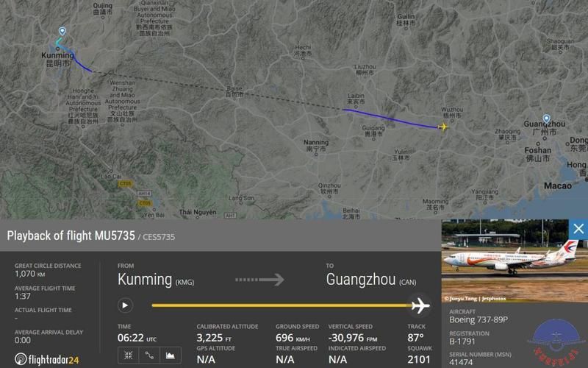Viewport: 588px width, 368px height.
Task: Select the Guangzhou destination pin marker
Action: coord(546,119)
